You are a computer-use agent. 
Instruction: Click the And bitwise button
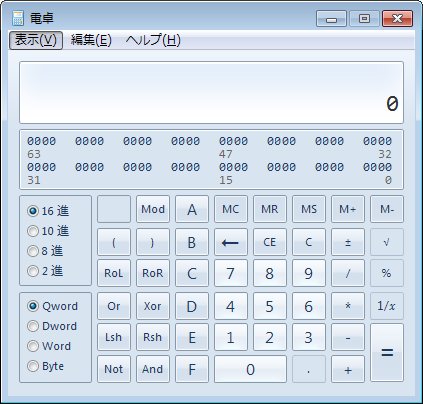click(153, 369)
